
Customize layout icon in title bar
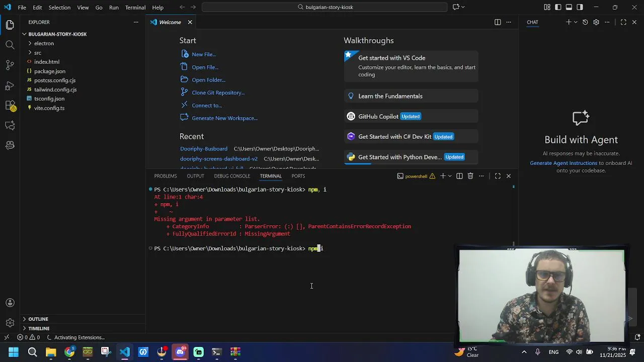tap(547, 7)
